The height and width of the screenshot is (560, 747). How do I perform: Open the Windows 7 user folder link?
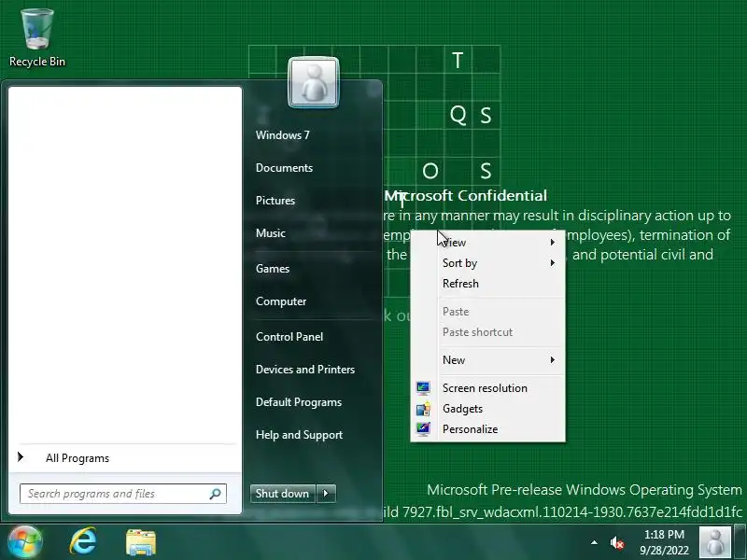(x=283, y=135)
